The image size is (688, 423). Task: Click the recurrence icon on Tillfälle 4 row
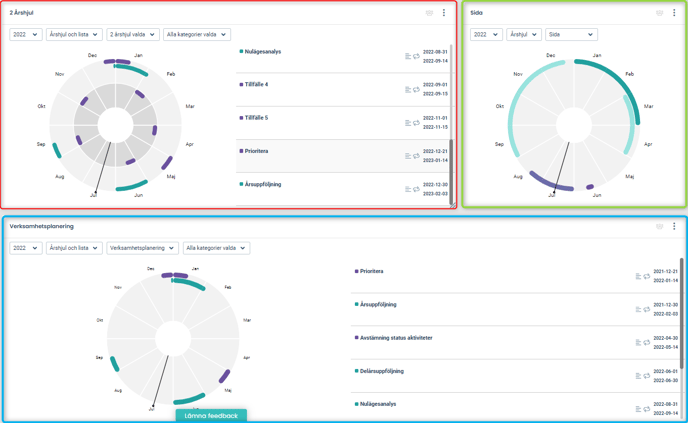(x=416, y=90)
